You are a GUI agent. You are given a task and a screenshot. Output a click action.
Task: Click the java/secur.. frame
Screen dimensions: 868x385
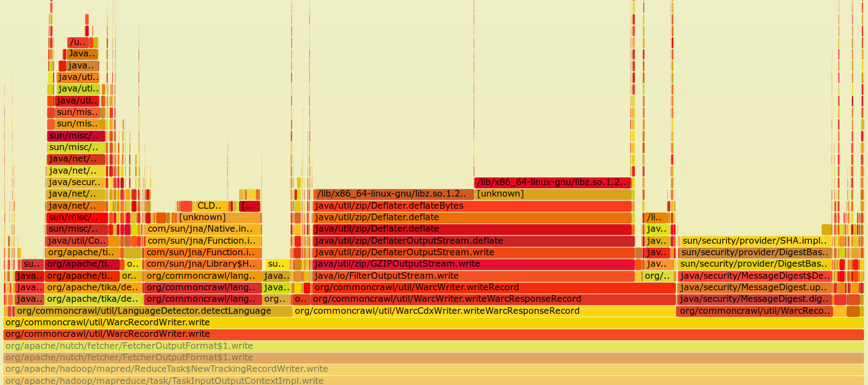76,182
